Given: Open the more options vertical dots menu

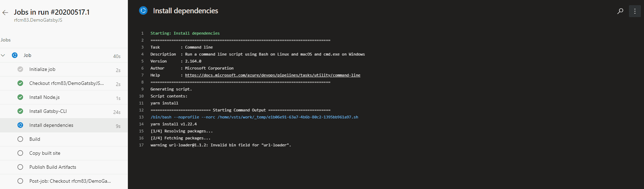Looking at the screenshot, I should point(635,11).
